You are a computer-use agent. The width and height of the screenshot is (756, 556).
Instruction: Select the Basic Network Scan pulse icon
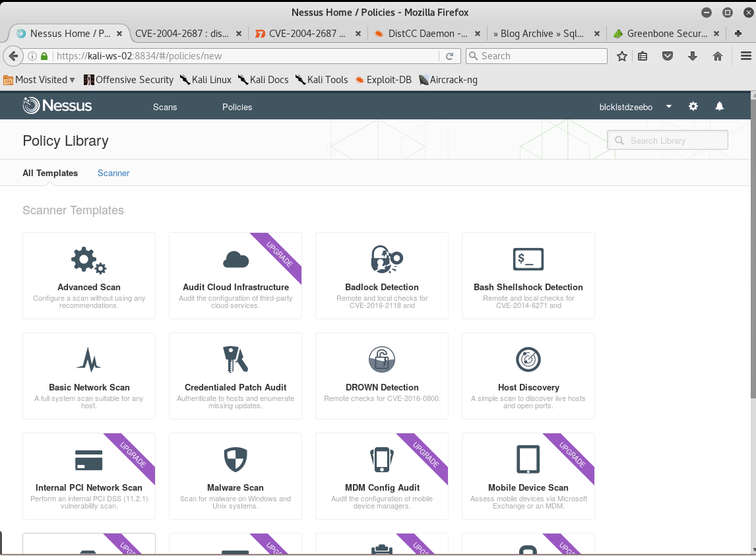(89, 359)
